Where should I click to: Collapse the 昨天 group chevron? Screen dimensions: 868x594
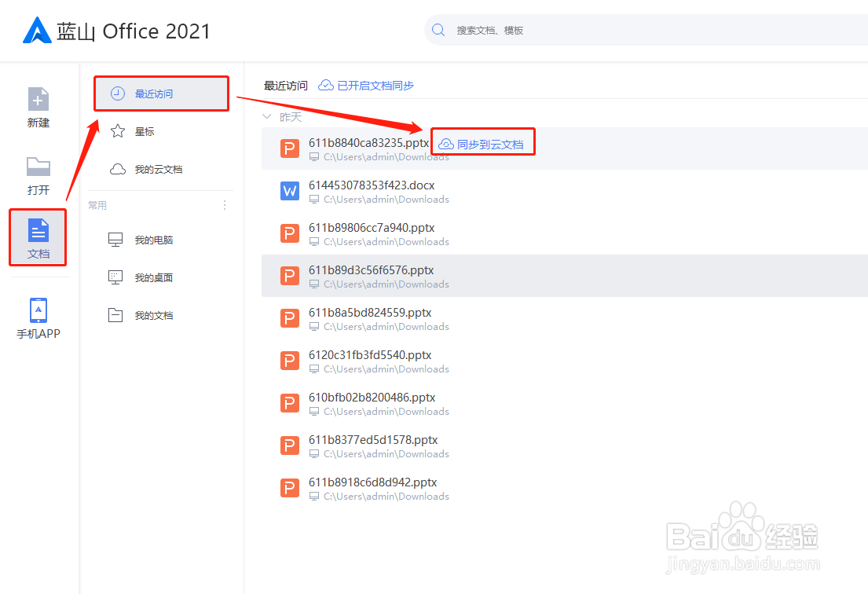pos(267,117)
